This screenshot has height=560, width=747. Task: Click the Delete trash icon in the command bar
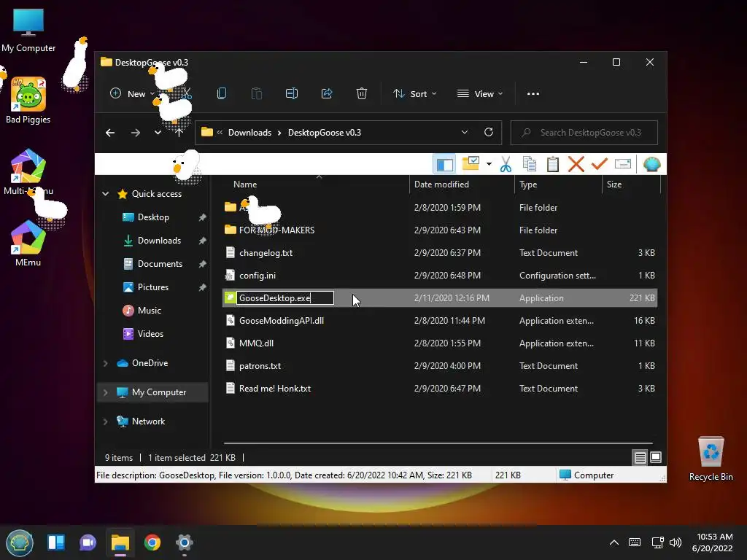[x=362, y=94]
